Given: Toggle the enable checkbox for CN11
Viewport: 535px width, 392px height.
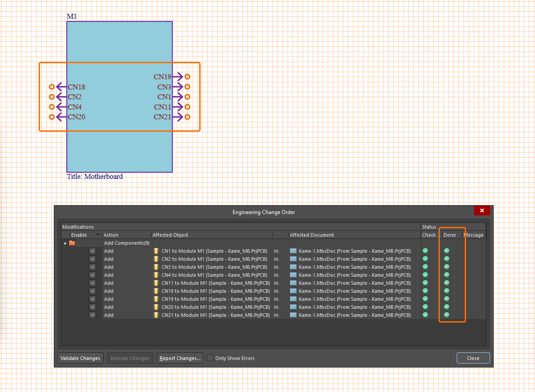Looking at the screenshot, I should click(x=93, y=283).
